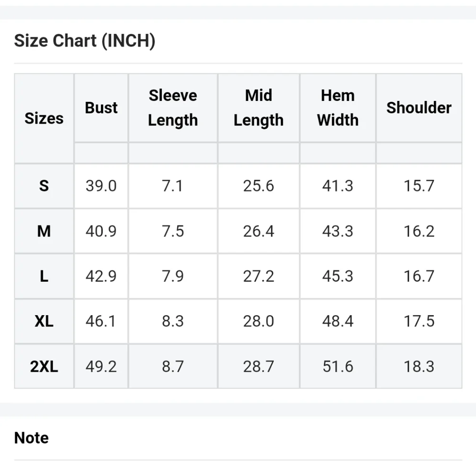Select the XL size row label
Image resolution: width=476 pixels, height=476 pixels.
44,321
